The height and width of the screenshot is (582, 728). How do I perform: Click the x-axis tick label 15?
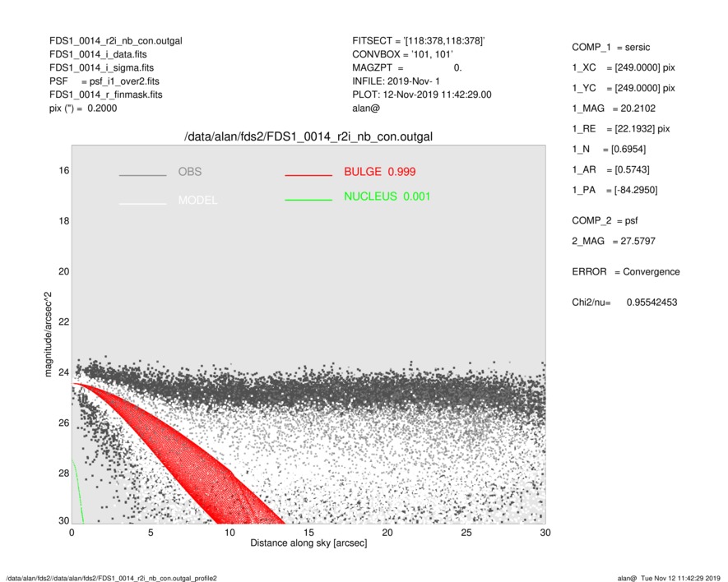[308, 533]
